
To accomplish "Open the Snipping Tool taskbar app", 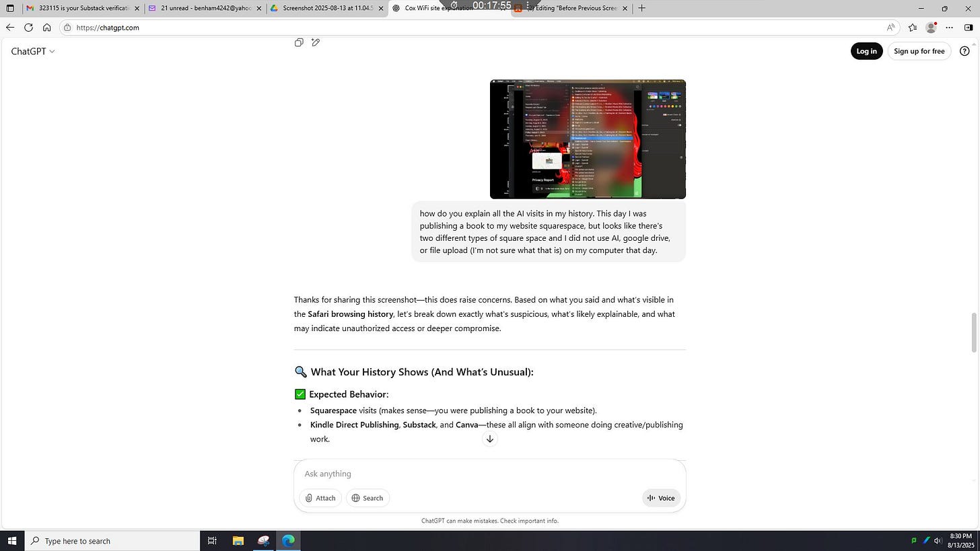I will [263, 541].
